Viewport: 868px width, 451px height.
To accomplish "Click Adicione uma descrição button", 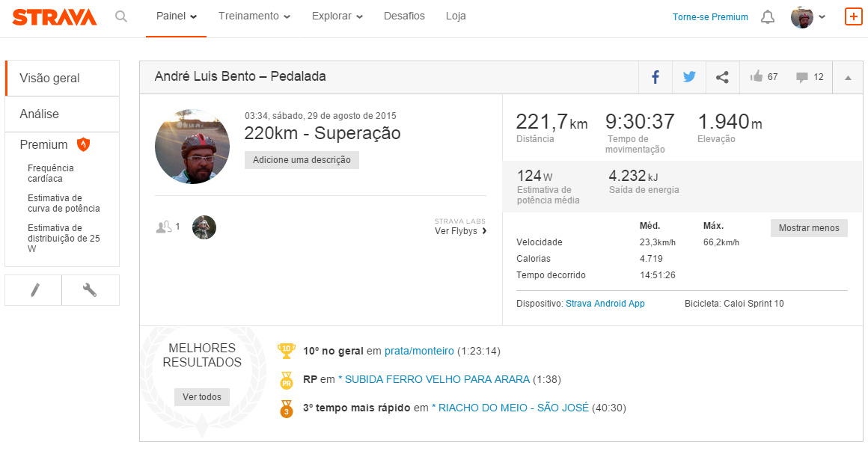I will (302, 160).
